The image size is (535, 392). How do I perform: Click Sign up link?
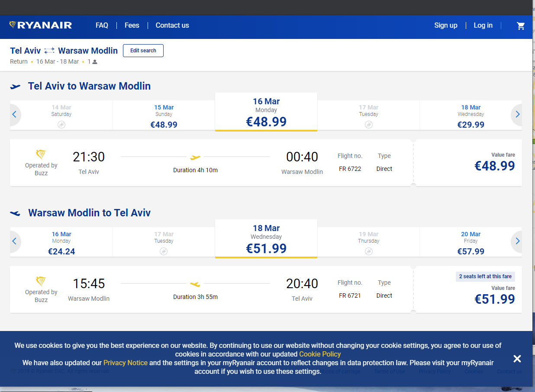[446, 26]
